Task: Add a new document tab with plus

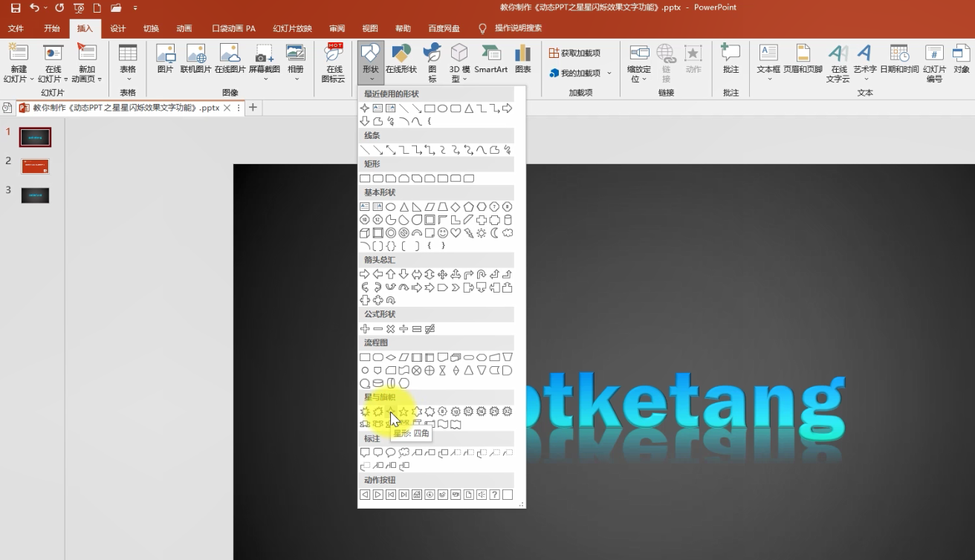Action: [253, 108]
